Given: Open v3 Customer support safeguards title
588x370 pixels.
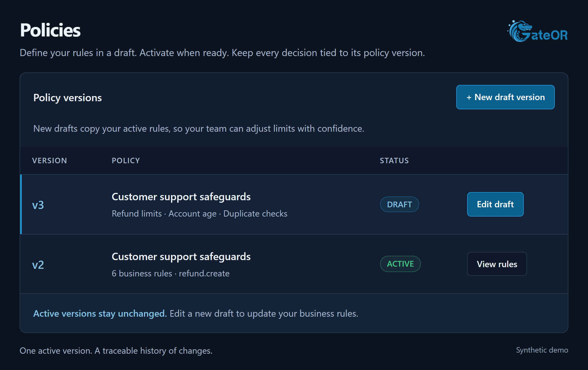Looking at the screenshot, I should [x=181, y=197].
